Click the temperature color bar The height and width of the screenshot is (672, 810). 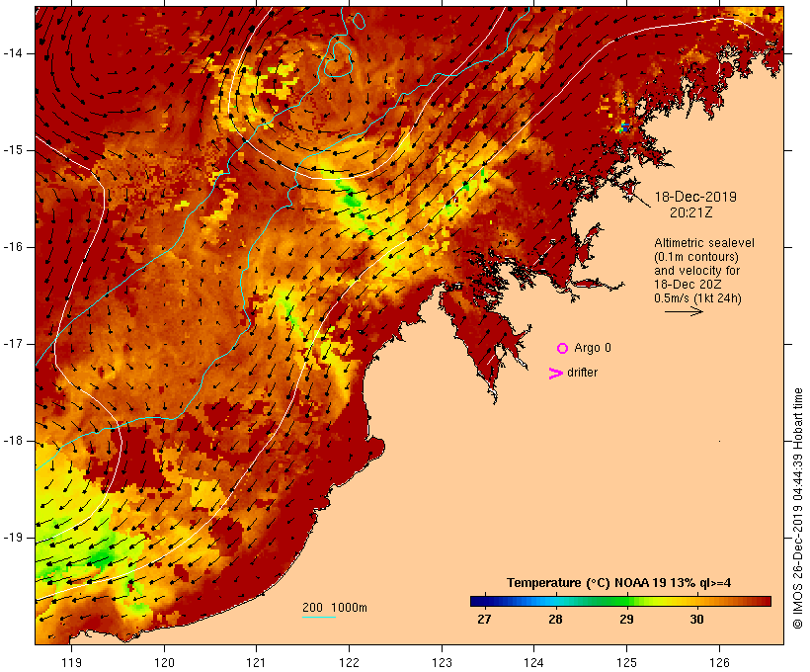(620, 601)
